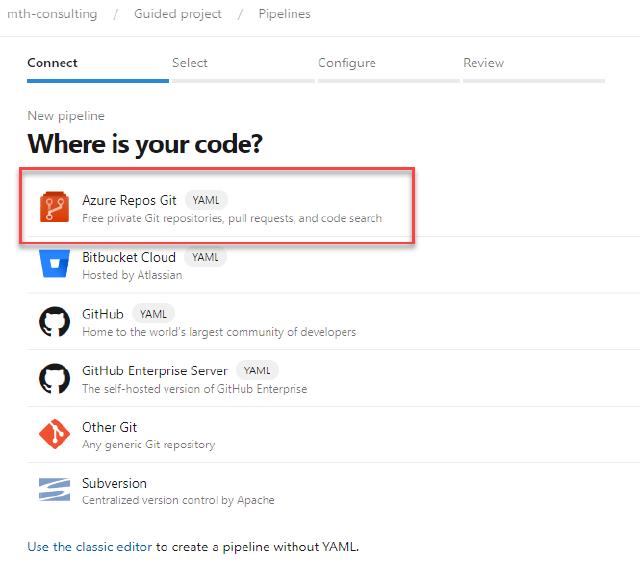Screen dimensions: 640x586
Task: Switch to the Review step tab
Action: click(483, 63)
